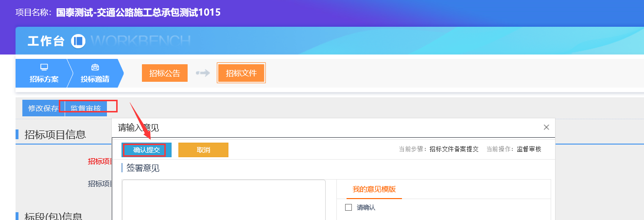Click the workbench panel icon beside 工作台
The height and width of the screenshot is (220, 644).
pyautogui.click(x=78, y=41)
